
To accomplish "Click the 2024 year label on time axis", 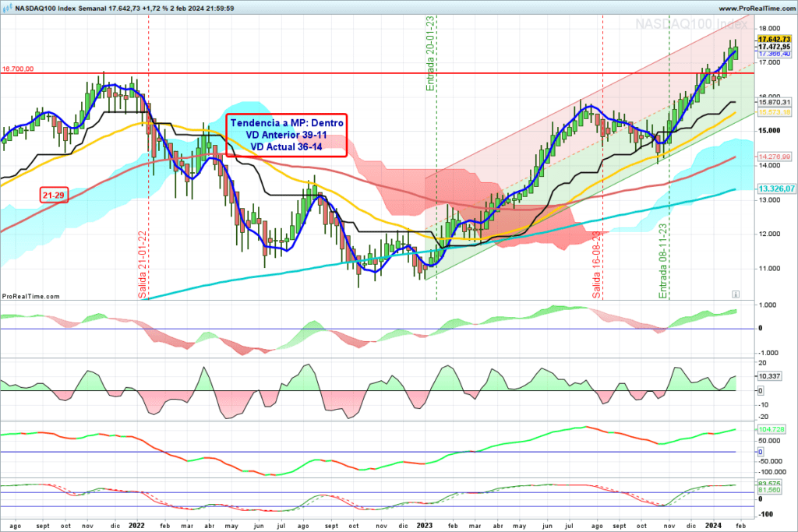I will pyautogui.click(x=714, y=526).
